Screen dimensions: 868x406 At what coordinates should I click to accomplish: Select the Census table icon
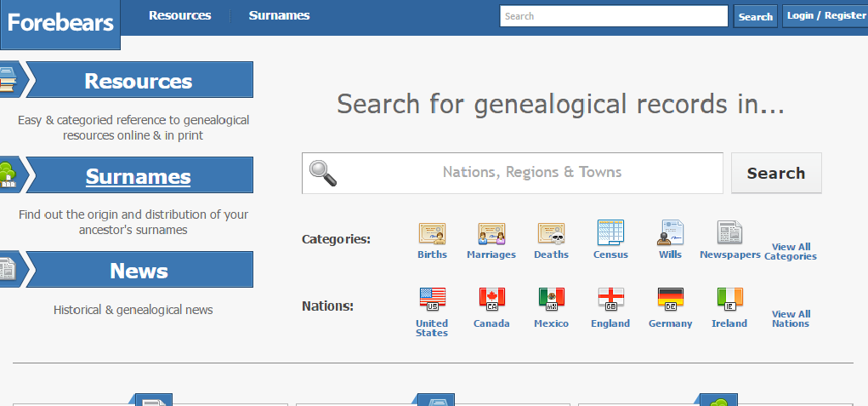(x=610, y=232)
